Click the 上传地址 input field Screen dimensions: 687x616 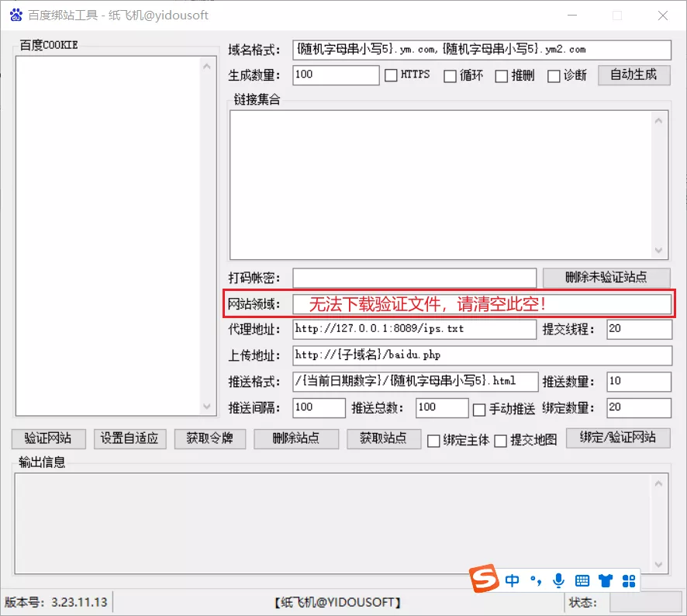[482, 355]
